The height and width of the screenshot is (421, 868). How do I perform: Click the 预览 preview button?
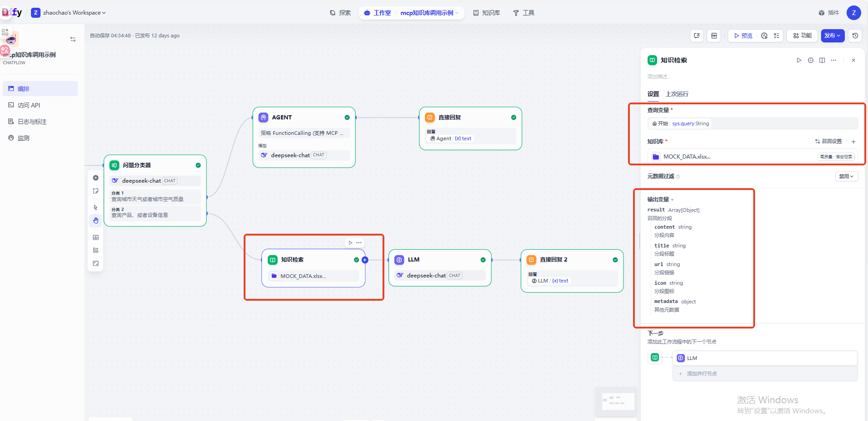(x=743, y=36)
